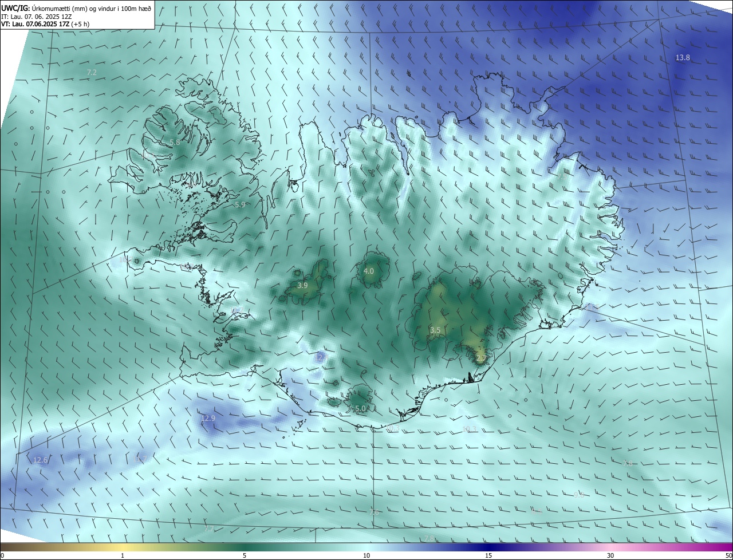Click the '30' label on color scale

610,555
